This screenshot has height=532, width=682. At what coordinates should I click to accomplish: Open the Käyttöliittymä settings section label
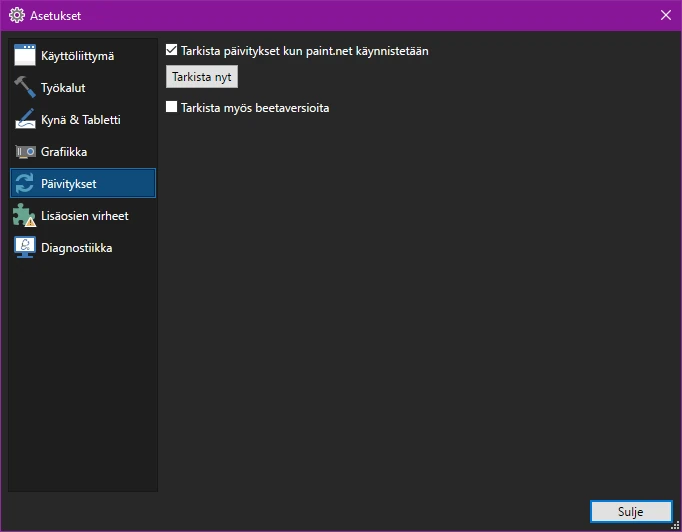[x=77, y=56]
